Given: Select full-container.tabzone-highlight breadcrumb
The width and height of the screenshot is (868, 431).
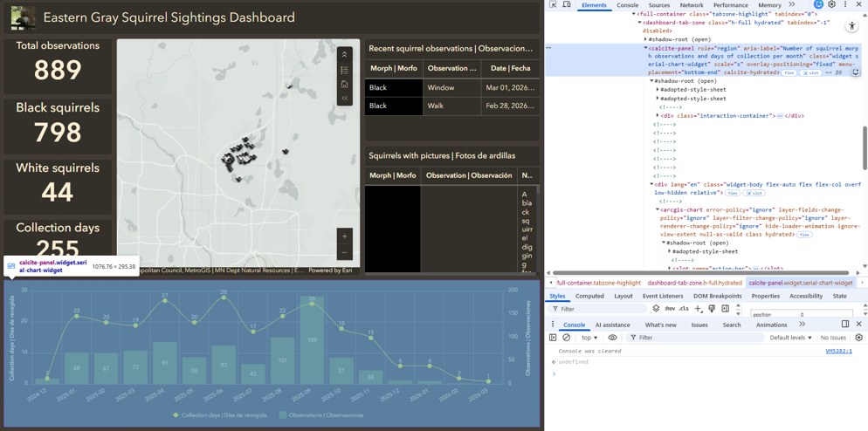Looking at the screenshot, I should click(598, 283).
